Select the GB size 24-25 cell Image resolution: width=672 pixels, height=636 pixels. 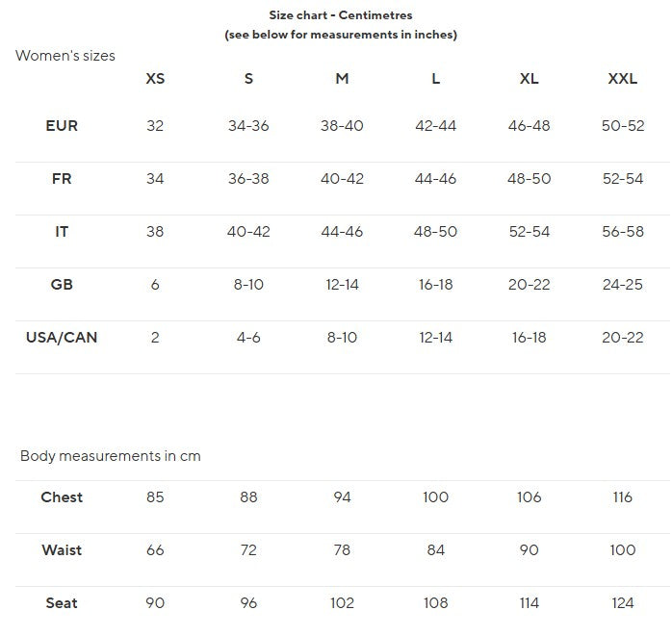tap(622, 285)
